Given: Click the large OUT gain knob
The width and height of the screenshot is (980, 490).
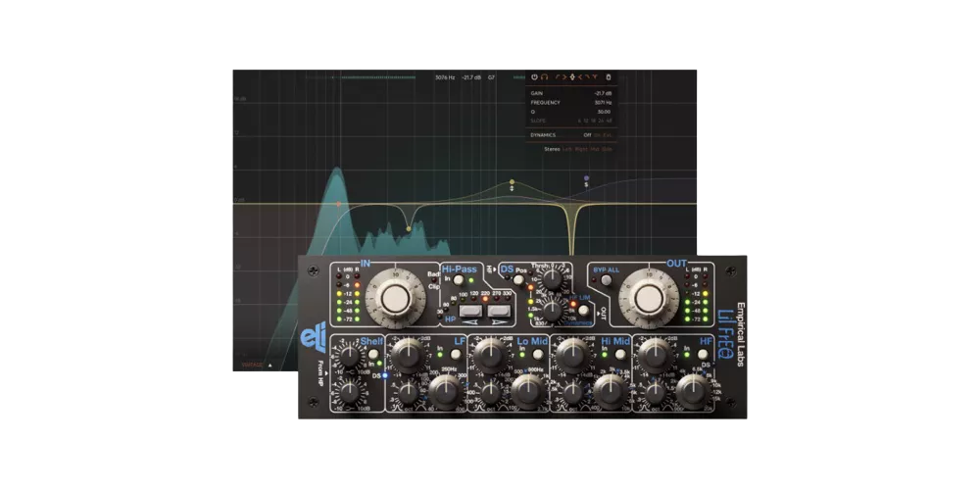Looking at the screenshot, I should (649, 299).
